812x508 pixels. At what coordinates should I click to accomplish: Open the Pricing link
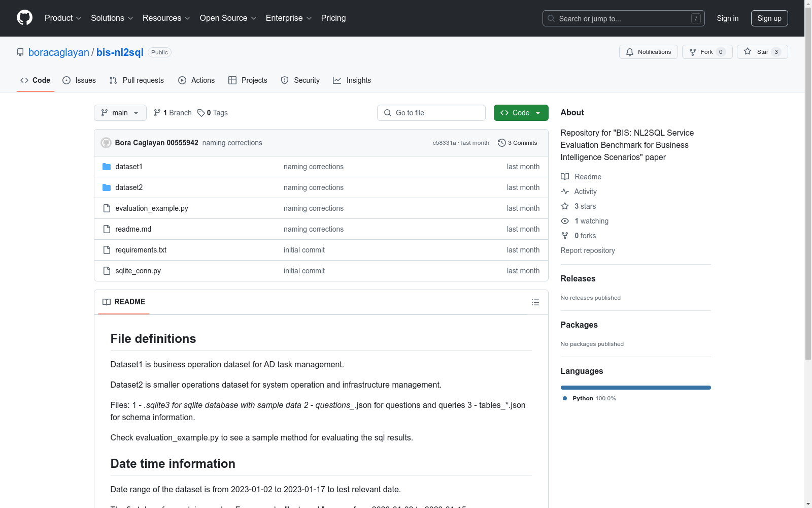tap(333, 18)
